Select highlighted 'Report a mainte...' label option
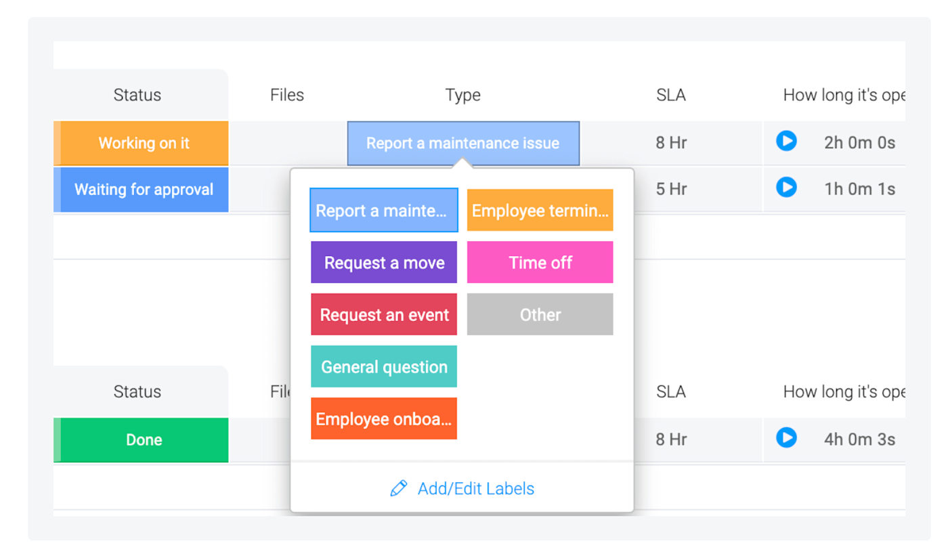Viewport: 948px width, 560px height. pos(384,211)
